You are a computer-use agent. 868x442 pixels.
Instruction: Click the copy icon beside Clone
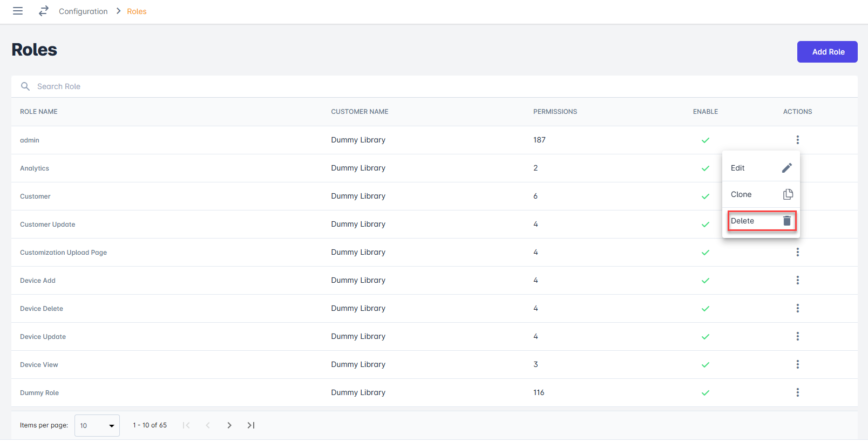(x=788, y=194)
